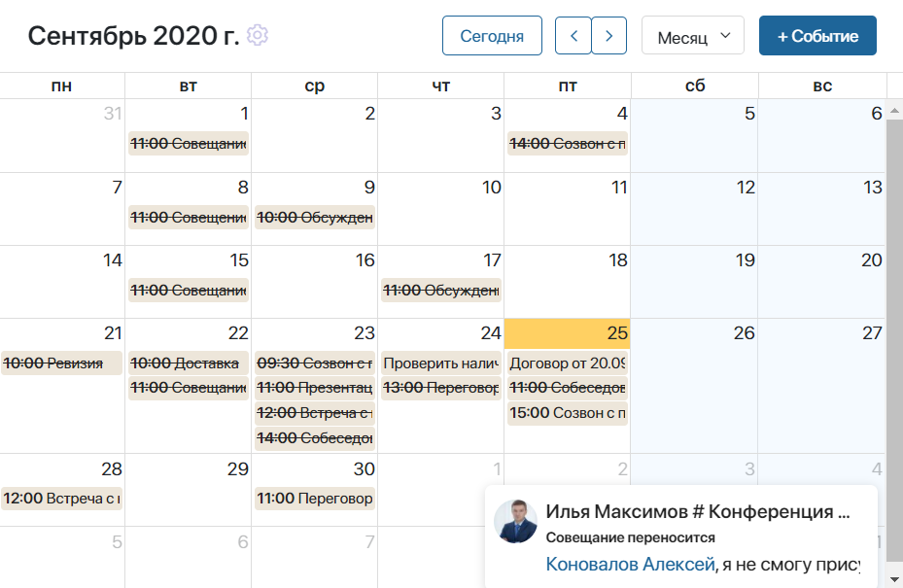The height and width of the screenshot is (588, 903).
Task: Open Договор от 20.09 event
Action: click(x=568, y=363)
